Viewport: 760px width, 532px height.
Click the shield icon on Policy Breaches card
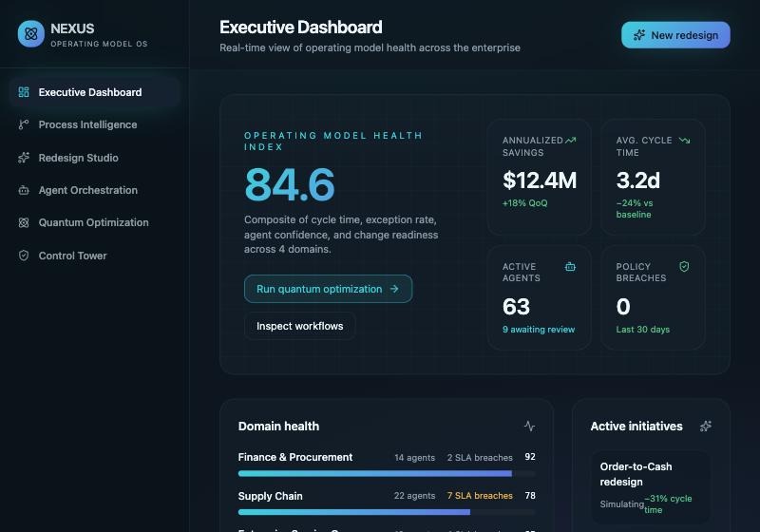[684, 267]
